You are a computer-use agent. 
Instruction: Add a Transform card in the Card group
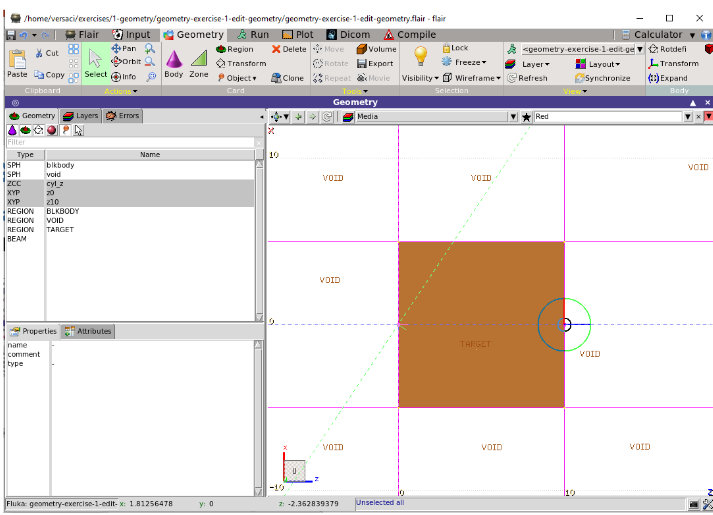coord(241,64)
